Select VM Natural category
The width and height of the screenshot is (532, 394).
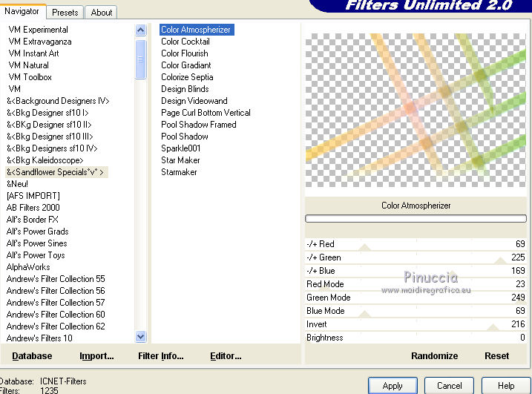point(28,65)
